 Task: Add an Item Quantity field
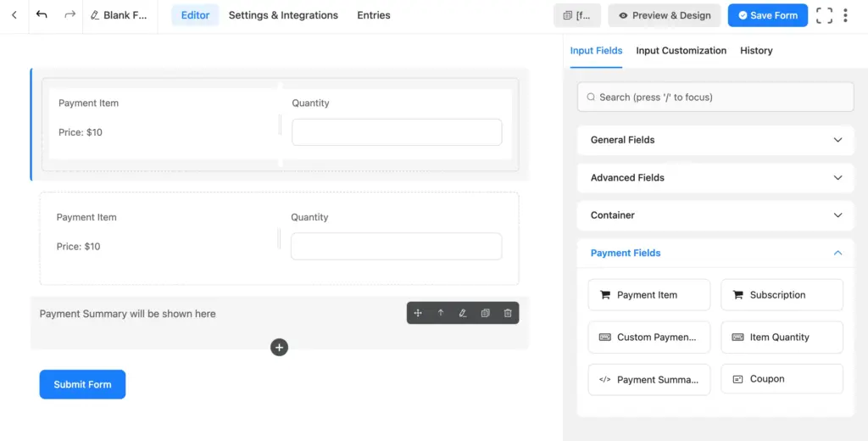click(x=782, y=337)
